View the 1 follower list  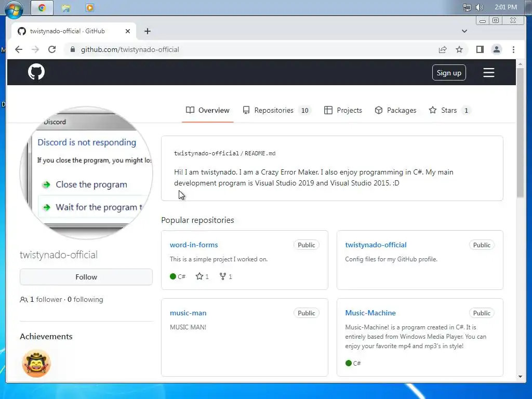pos(46,300)
